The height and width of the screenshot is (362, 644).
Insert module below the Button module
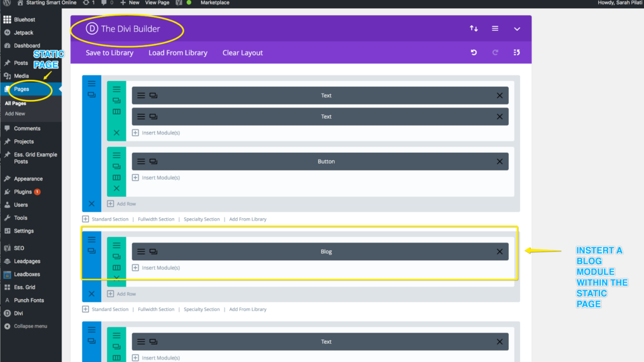tap(156, 178)
